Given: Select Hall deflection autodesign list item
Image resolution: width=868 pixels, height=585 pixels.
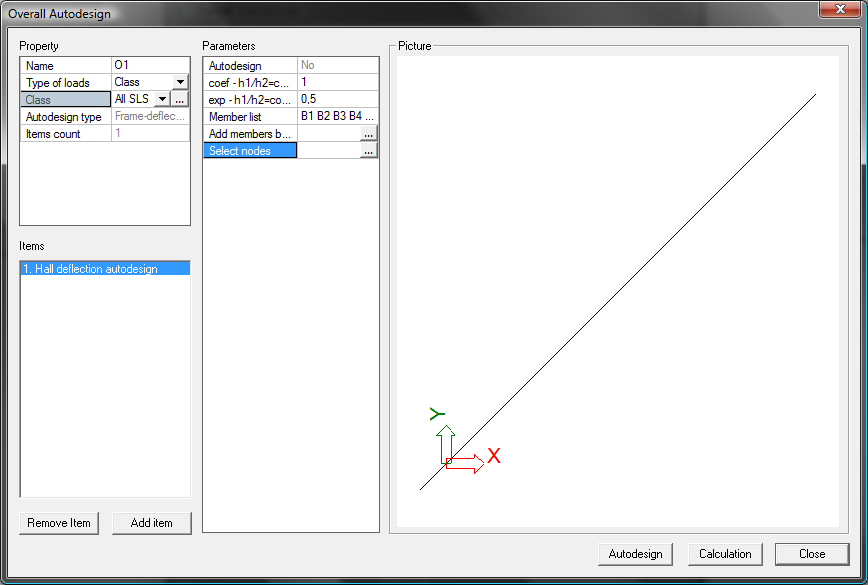Looking at the screenshot, I should point(104,269).
